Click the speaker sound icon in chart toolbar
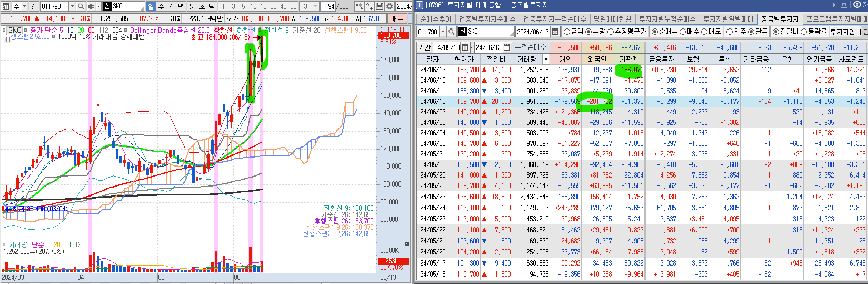This screenshot has height=284, width=868. click(x=91, y=6)
